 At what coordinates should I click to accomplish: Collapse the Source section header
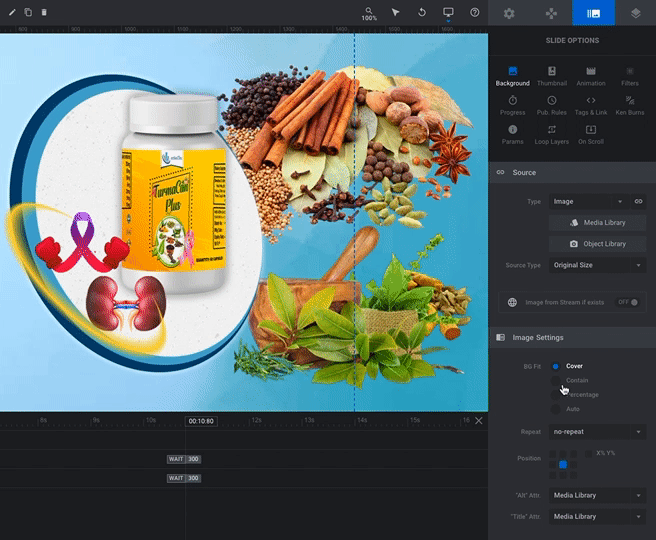(x=572, y=172)
